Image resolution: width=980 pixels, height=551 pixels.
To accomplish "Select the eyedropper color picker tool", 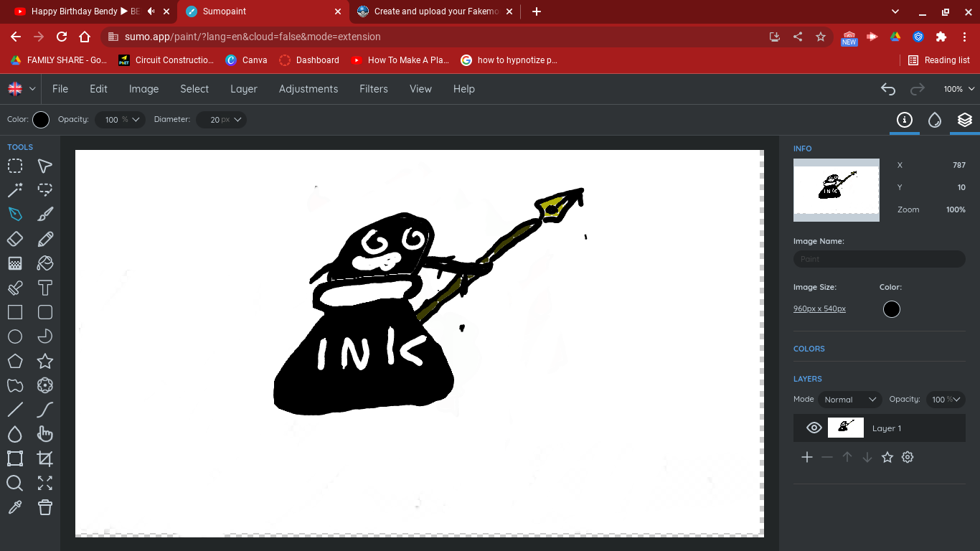I will tap(15, 507).
